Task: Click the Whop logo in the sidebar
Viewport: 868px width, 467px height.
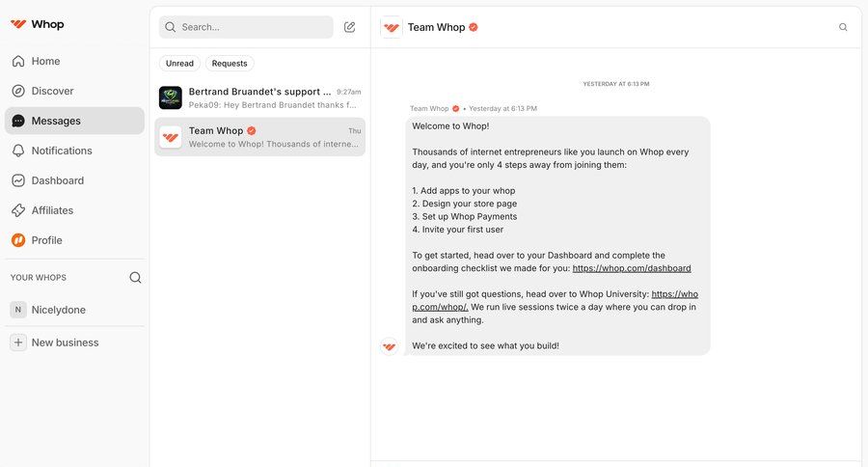Action: click(37, 24)
